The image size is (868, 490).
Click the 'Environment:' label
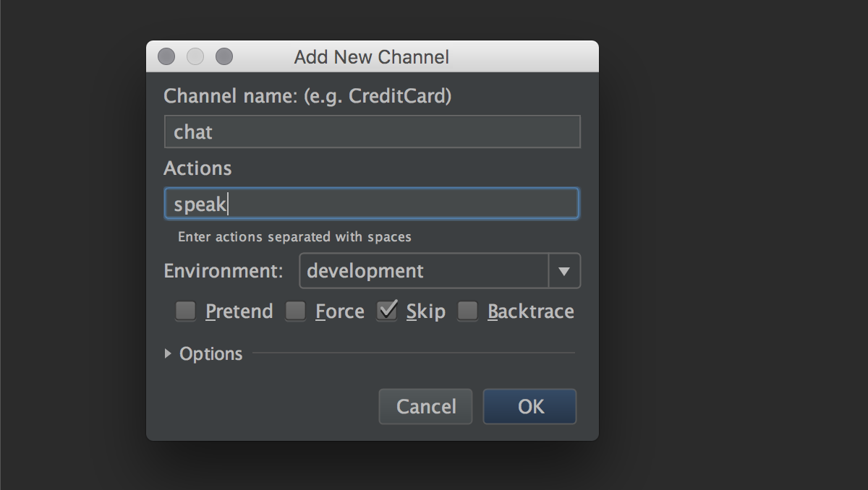(224, 271)
